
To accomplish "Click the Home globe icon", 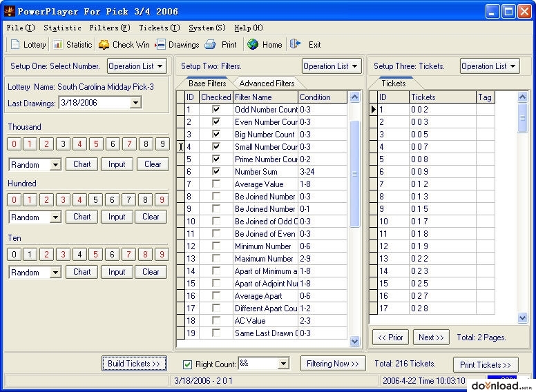I will (253, 44).
